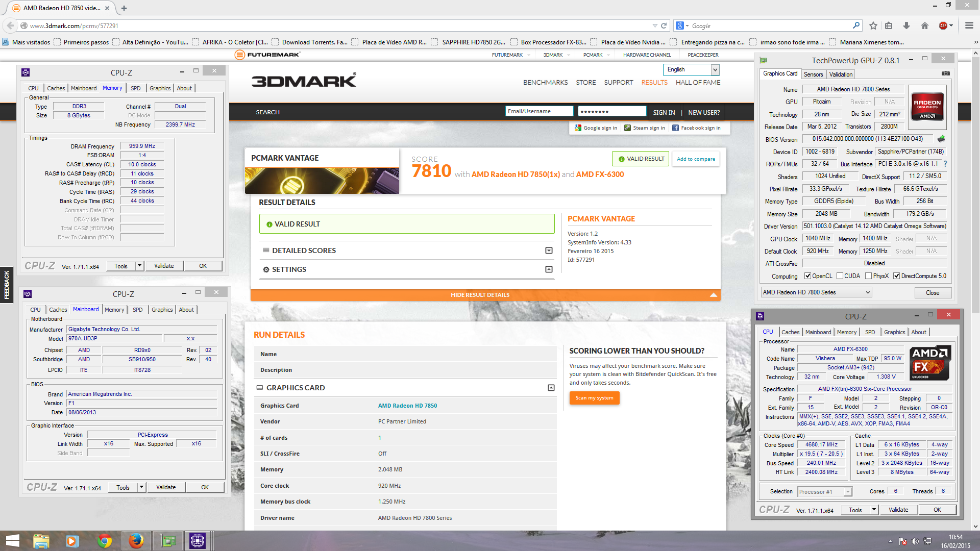Open Caches tab in Mainboard CPU-Z window

[x=58, y=310]
